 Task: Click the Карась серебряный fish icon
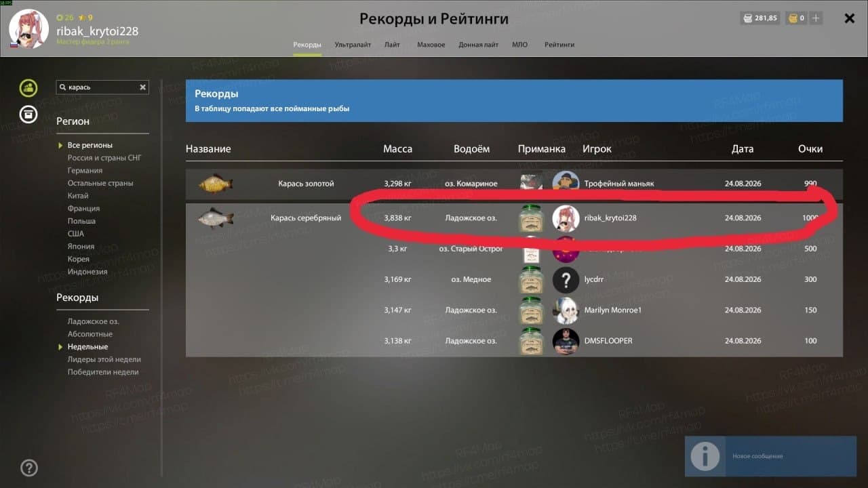(216, 218)
